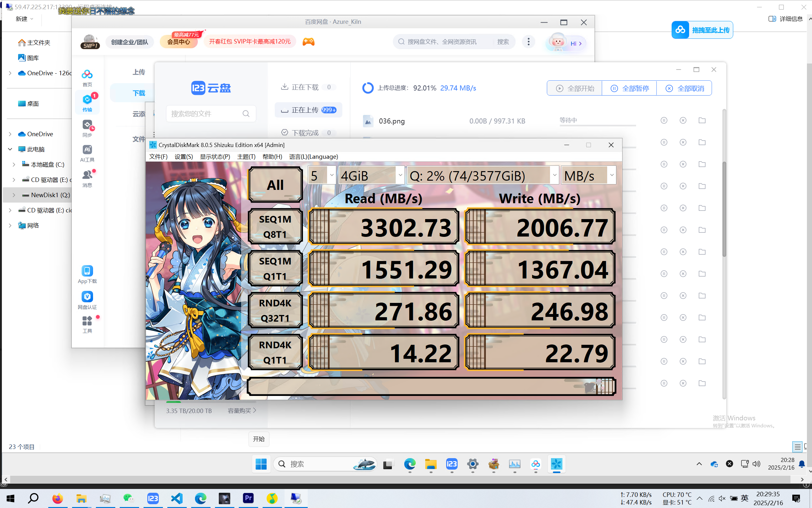Open 主题(T) menu in CrystalDiskMark
Screen dimensions: 812x508
pyautogui.click(x=246, y=157)
